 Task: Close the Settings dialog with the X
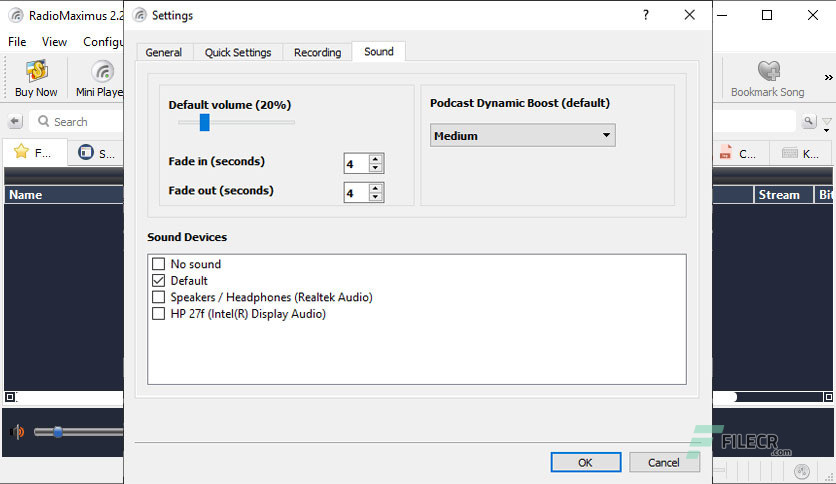[x=689, y=15]
